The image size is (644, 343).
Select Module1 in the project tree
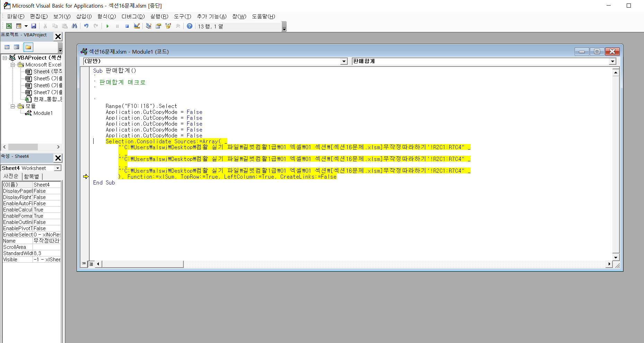43,113
